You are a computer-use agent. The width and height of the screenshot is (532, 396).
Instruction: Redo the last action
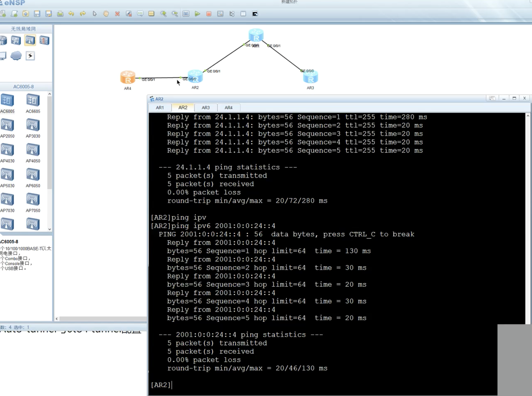83,14
